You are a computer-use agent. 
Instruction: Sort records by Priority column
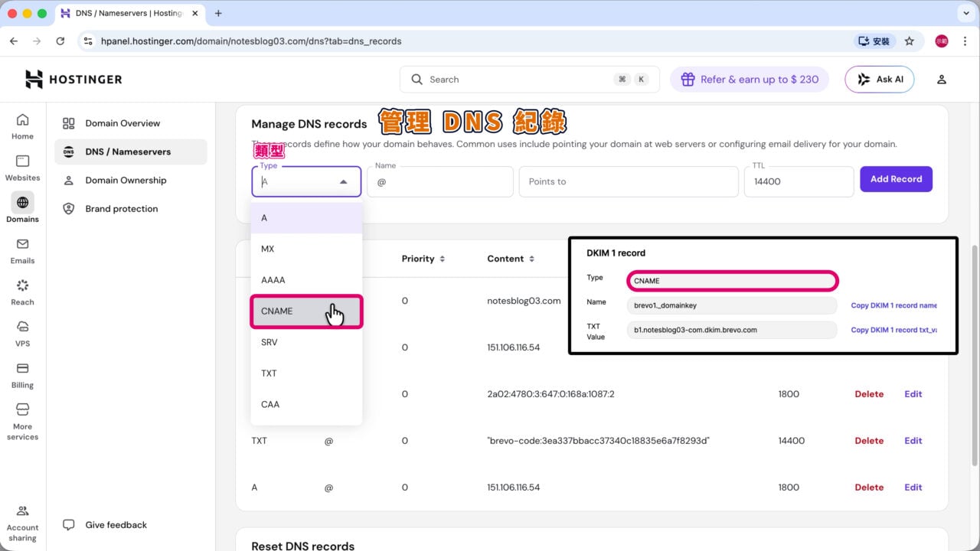[x=423, y=259]
